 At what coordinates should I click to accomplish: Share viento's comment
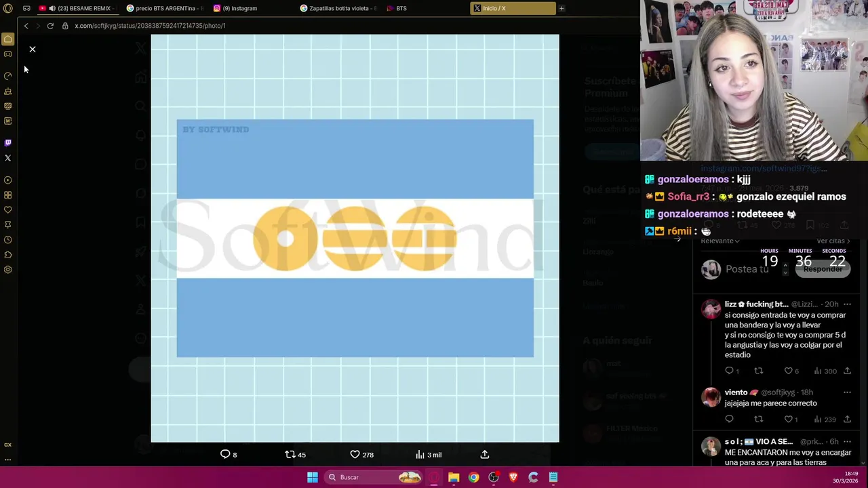tap(847, 420)
